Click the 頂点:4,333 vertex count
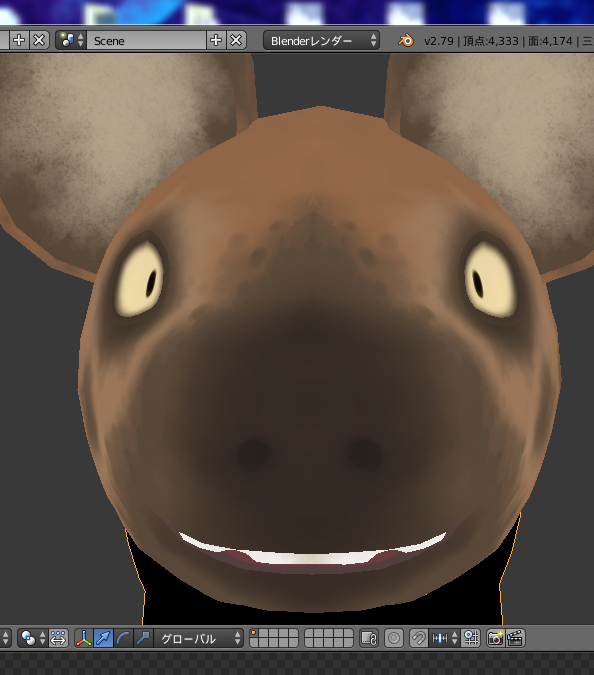594x675 pixels. click(491, 41)
